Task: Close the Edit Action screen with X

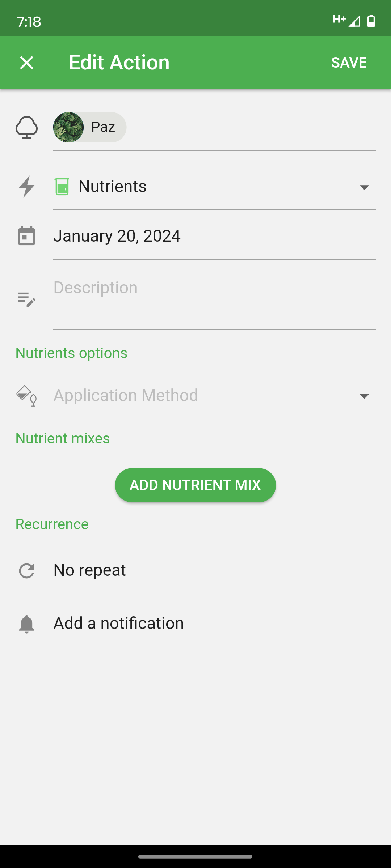Action: point(26,63)
